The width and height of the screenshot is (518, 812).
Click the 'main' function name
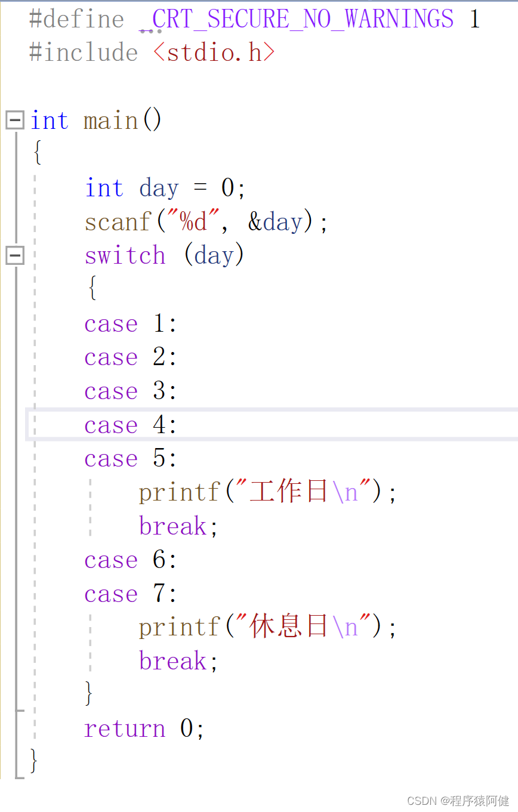click(x=111, y=121)
